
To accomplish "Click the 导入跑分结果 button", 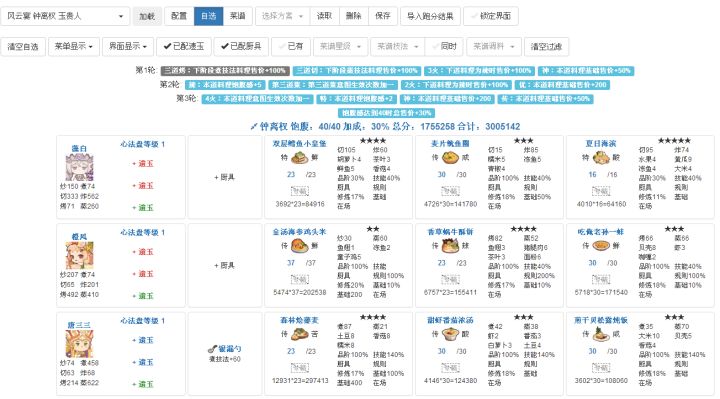I will coord(430,16).
